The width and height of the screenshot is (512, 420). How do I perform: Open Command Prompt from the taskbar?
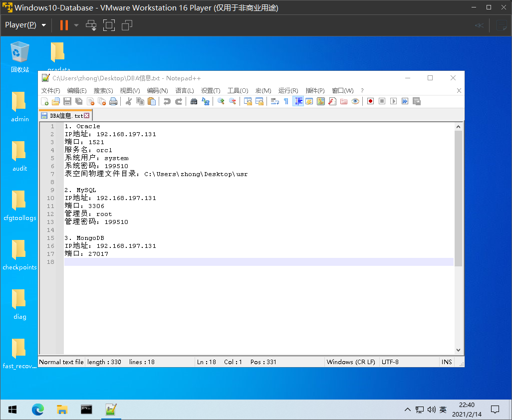pyautogui.click(x=86, y=410)
